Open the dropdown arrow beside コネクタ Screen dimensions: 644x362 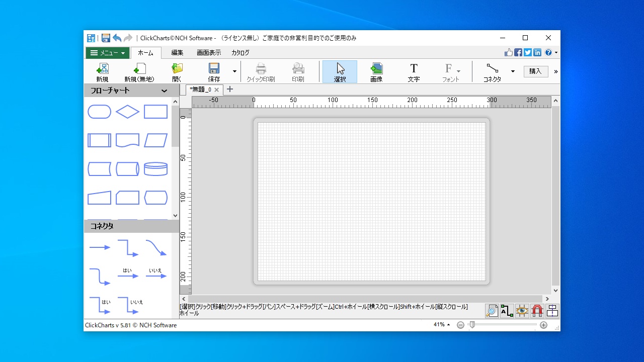(x=513, y=71)
